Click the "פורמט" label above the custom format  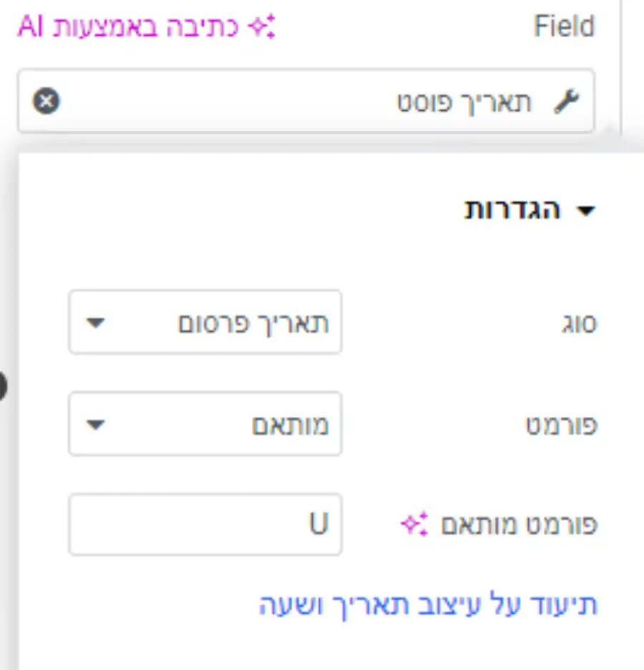(562, 425)
